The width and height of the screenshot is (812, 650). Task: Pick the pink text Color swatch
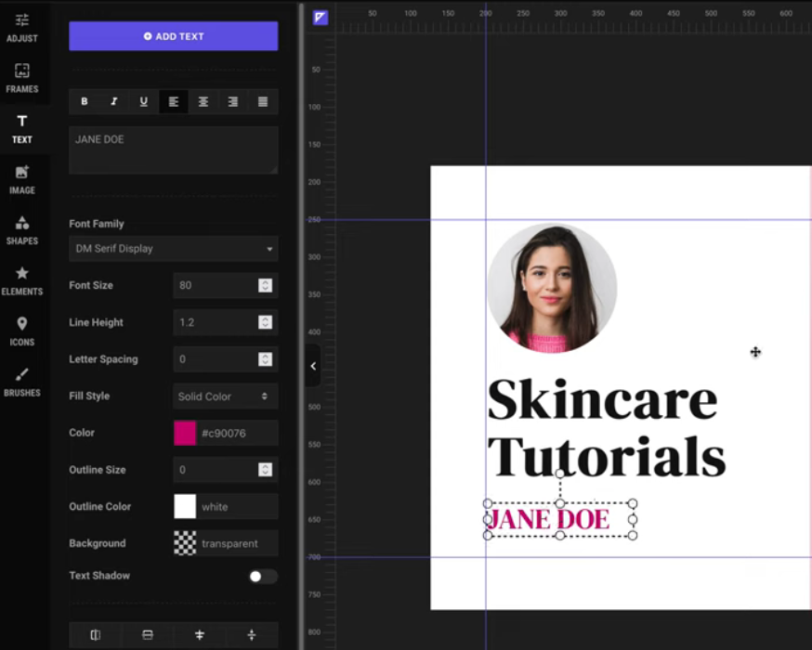185,433
